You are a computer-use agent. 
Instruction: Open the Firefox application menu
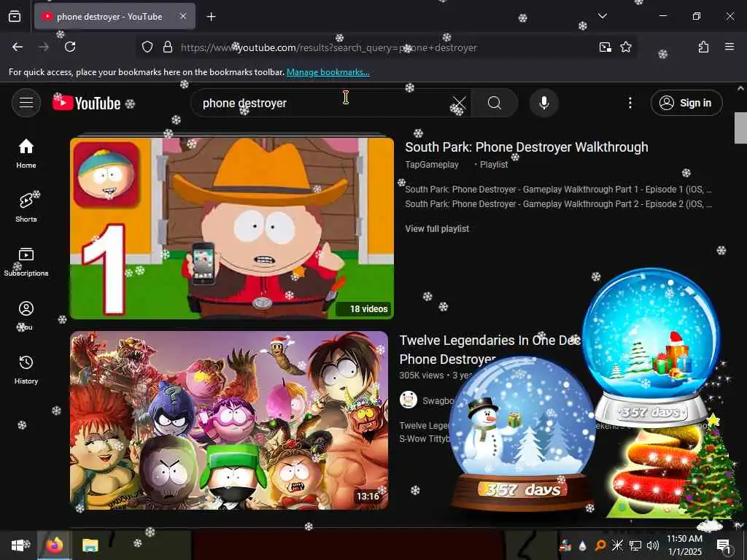point(729,47)
